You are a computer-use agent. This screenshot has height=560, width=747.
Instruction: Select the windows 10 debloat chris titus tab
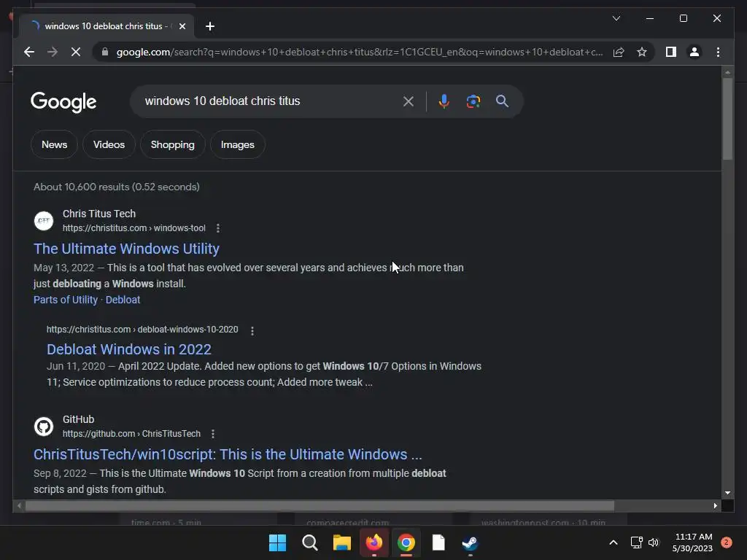(106, 26)
